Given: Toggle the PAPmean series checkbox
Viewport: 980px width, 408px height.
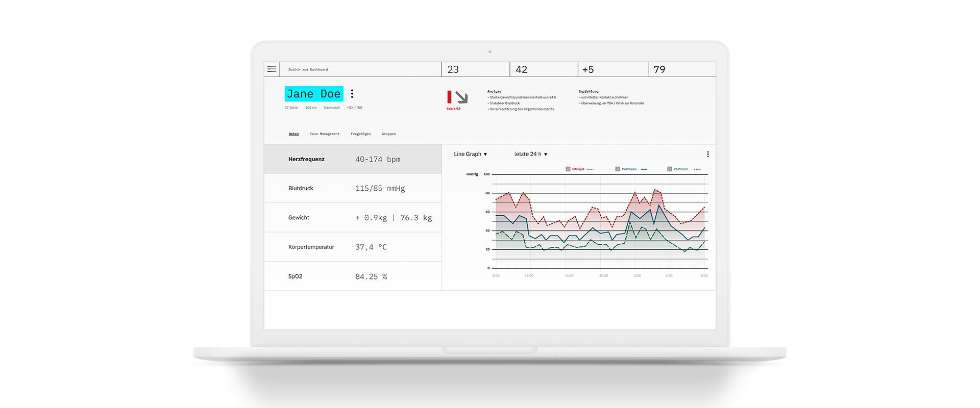Looking at the screenshot, I should (x=618, y=169).
